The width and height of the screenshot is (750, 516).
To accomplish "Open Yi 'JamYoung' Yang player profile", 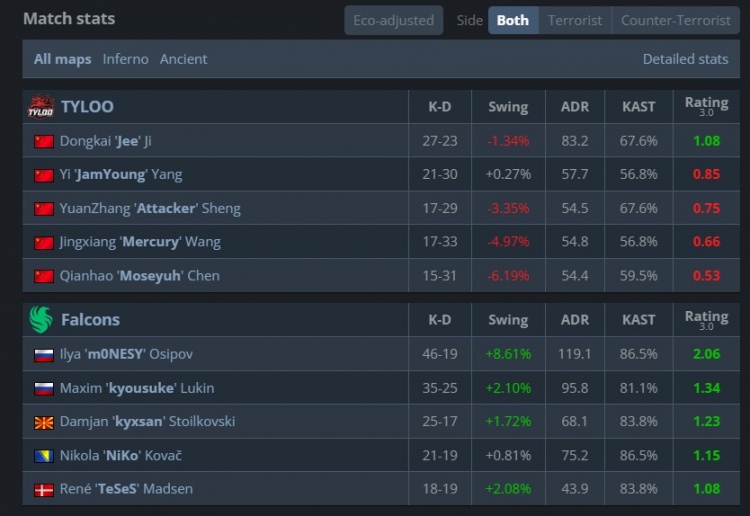I will tap(121, 175).
